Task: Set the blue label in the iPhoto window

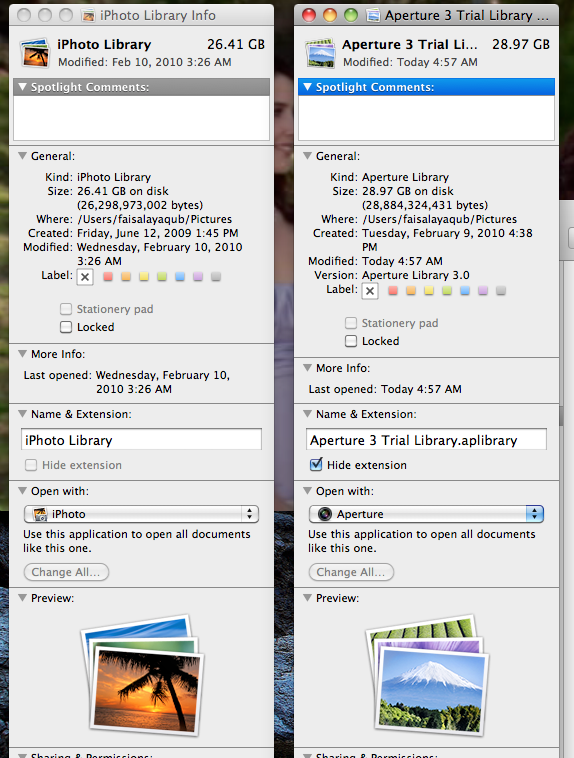Action: point(180,277)
